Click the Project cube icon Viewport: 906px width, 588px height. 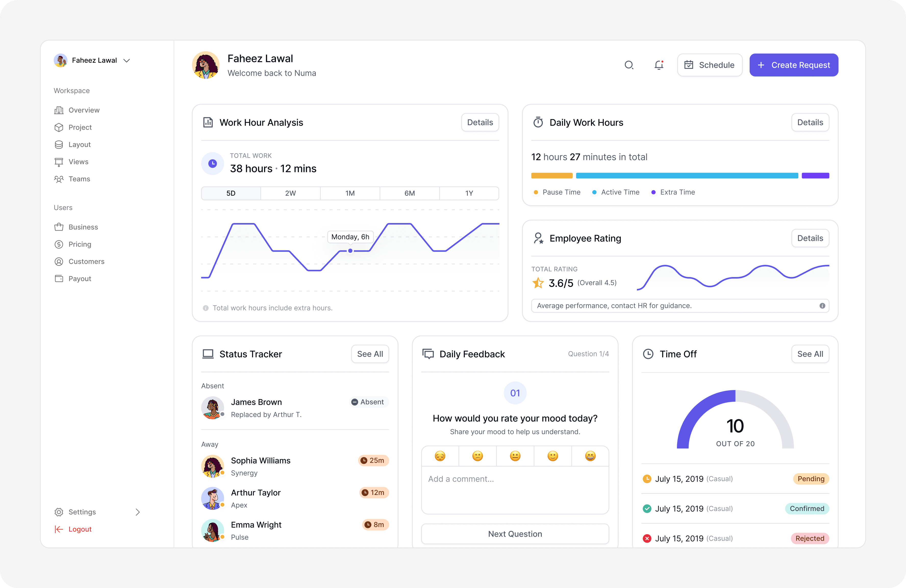(x=59, y=127)
